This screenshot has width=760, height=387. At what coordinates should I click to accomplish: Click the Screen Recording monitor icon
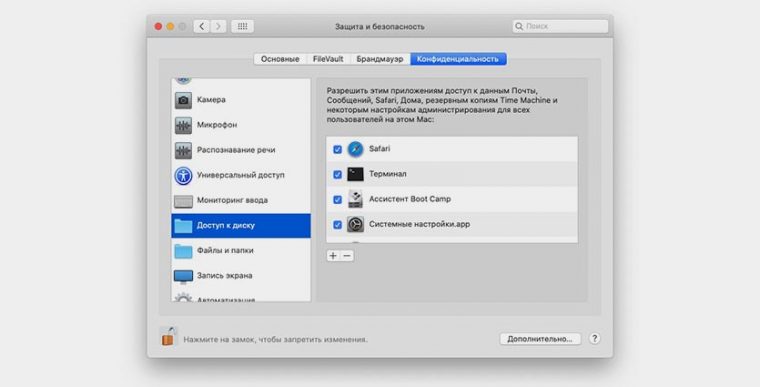[x=183, y=276]
